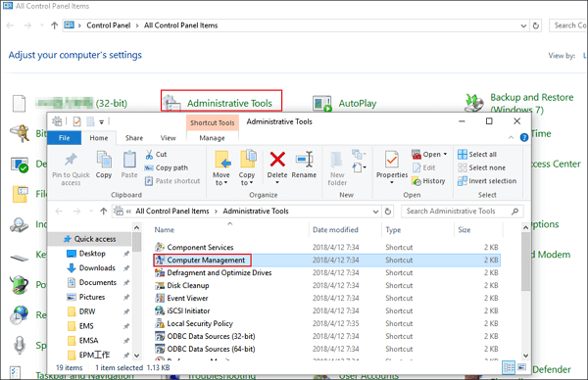Click the Disk Cleanup icon
The height and width of the screenshot is (380, 588).
160,286
